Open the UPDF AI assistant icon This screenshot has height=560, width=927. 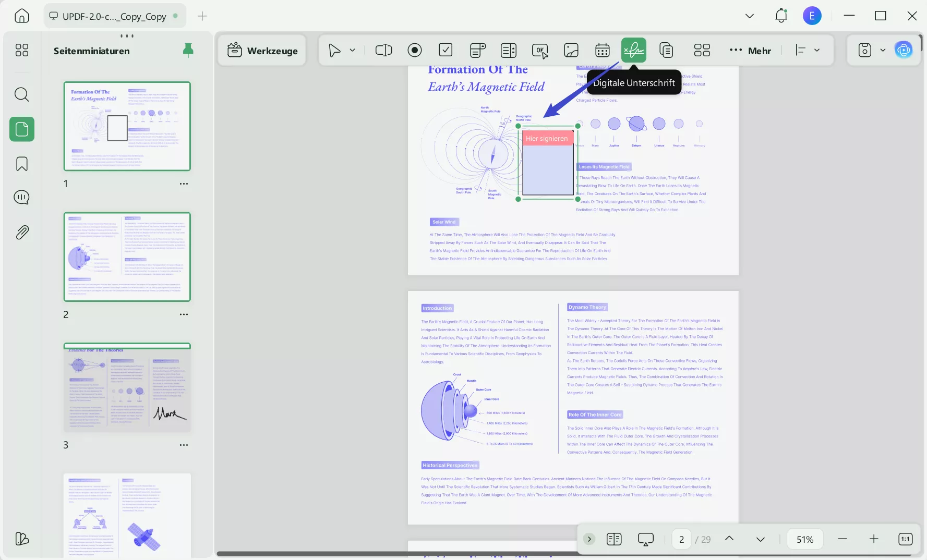[x=904, y=50]
